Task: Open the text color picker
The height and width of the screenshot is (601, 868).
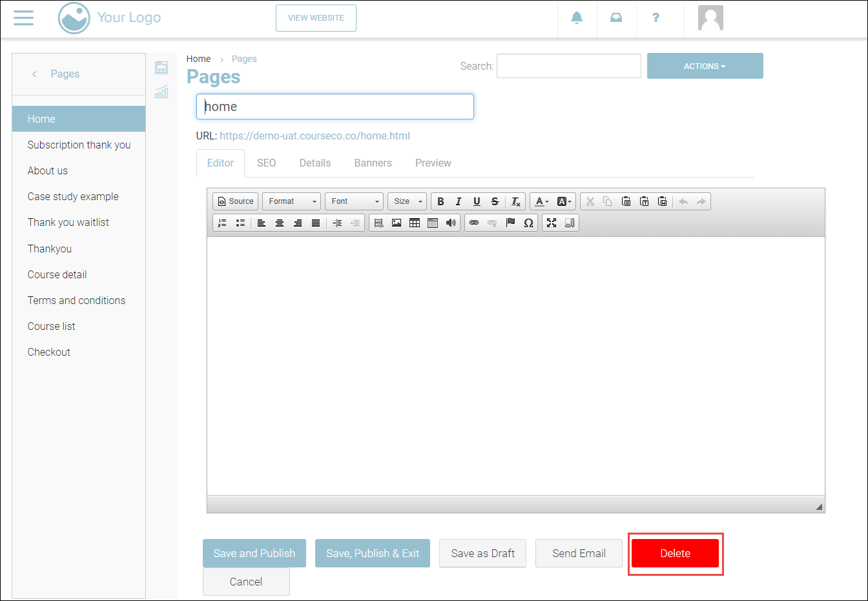Action: click(541, 201)
